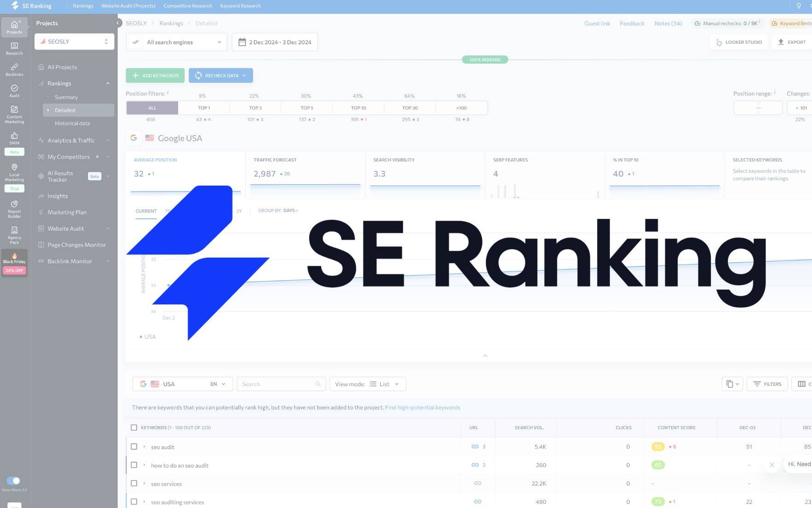Open the copy keywords icon dropdown

click(732, 384)
